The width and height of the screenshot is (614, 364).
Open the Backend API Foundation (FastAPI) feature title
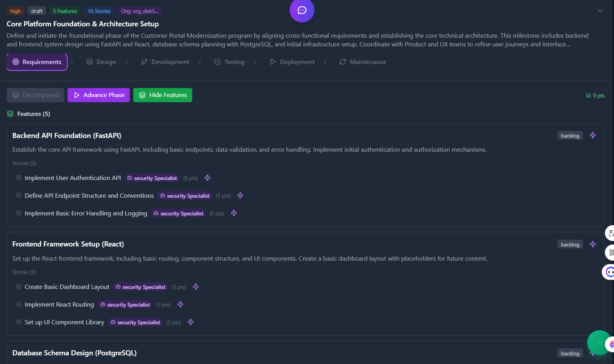coord(67,136)
